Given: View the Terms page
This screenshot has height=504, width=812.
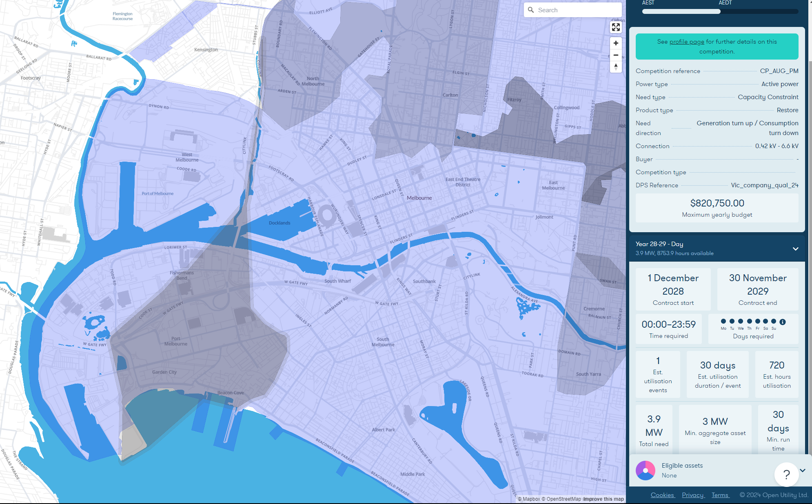Looking at the screenshot, I should point(720,495).
